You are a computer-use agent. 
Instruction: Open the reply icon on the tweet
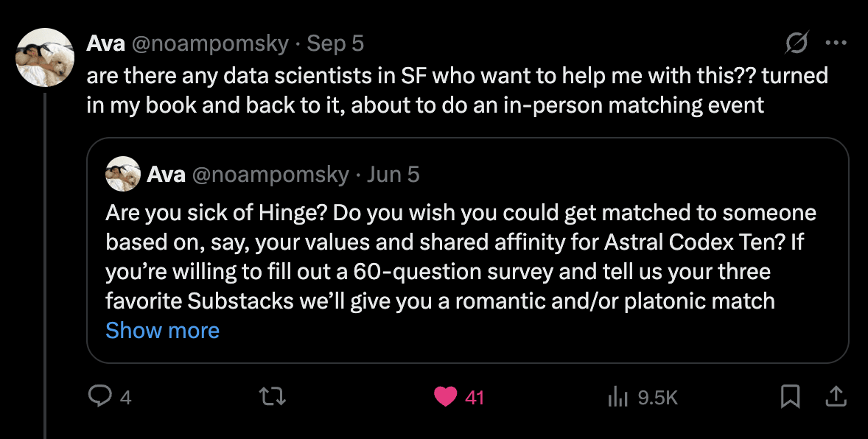coord(100,397)
